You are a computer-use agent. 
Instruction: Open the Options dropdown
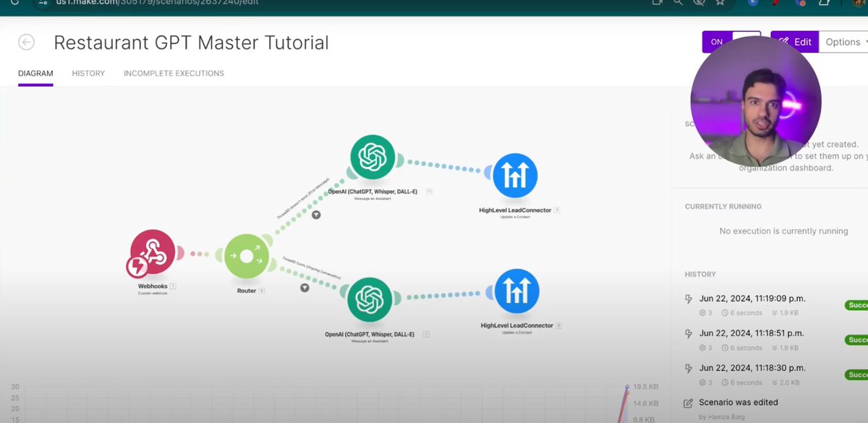843,42
